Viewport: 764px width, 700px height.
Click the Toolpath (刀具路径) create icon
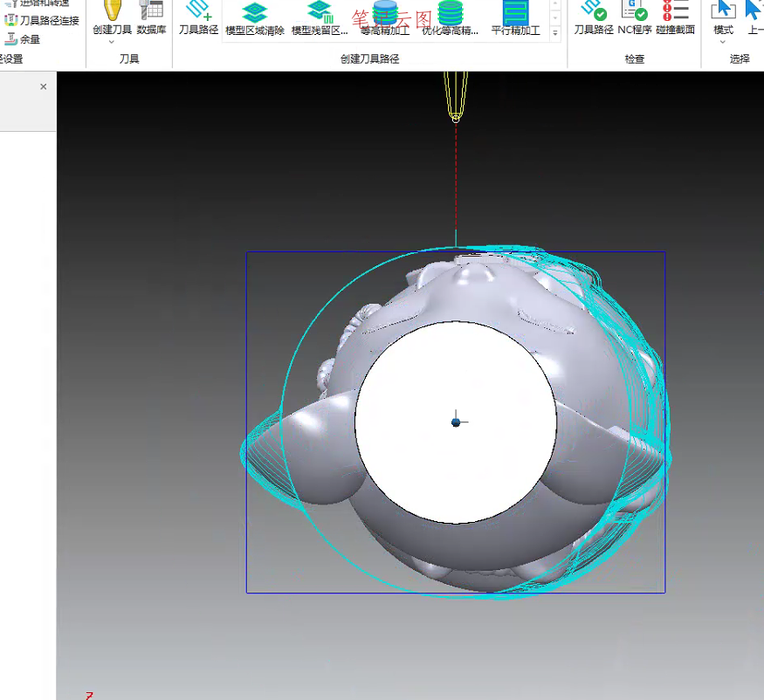point(198,12)
